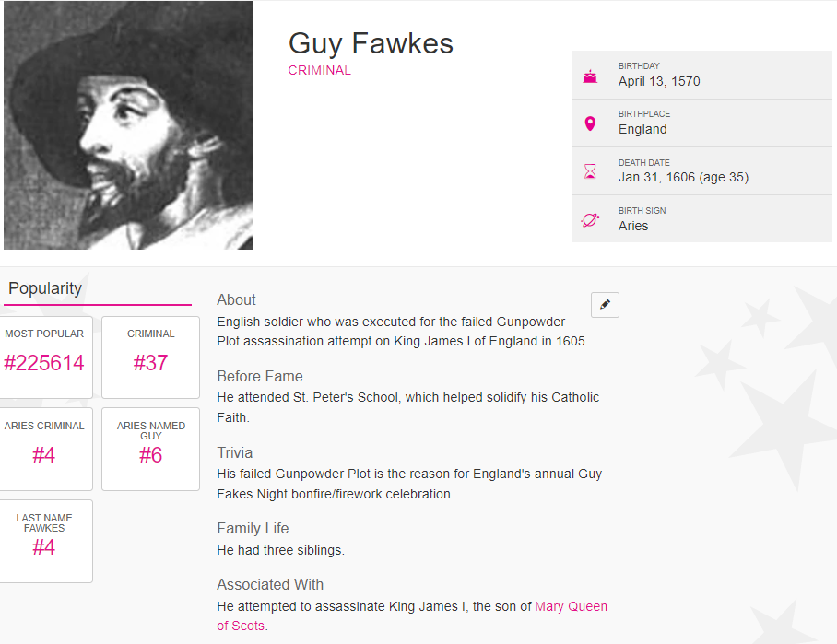The height and width of the screenshot is (644, 837).
Task: Click the Guy Fawkes name heading
Action: pos(371,43)
